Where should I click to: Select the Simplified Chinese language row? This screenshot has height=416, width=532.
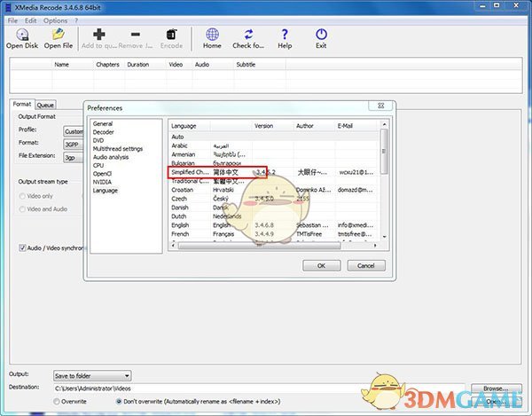pyautogui.click(x=274, y=172)
